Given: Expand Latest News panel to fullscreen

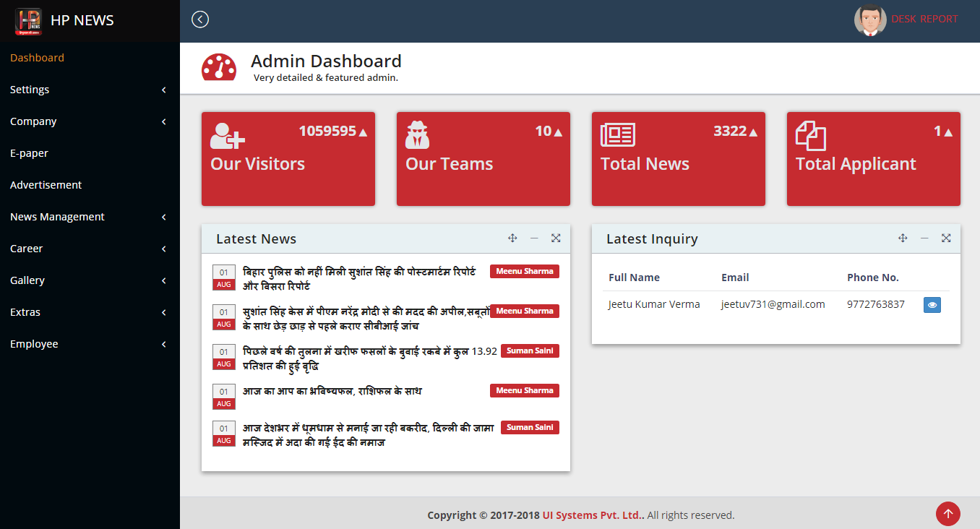Looking at the screenshot, I should (x=556, y=238).
